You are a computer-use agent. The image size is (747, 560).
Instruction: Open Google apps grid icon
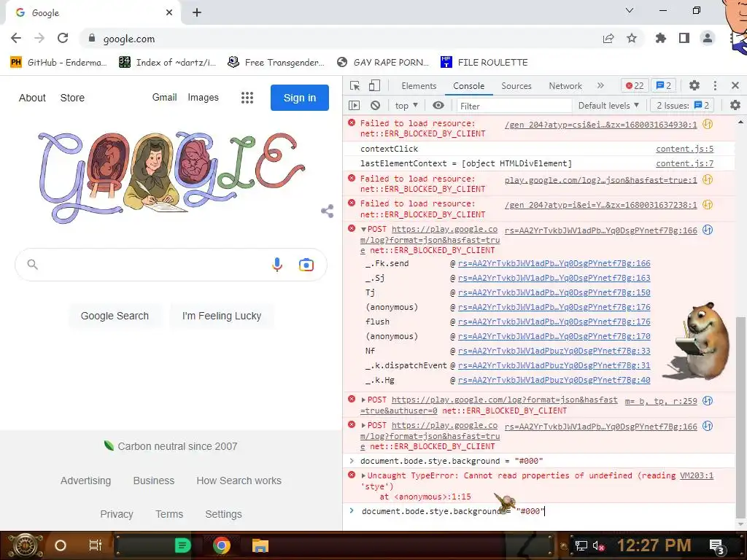(x=247, y=98)
